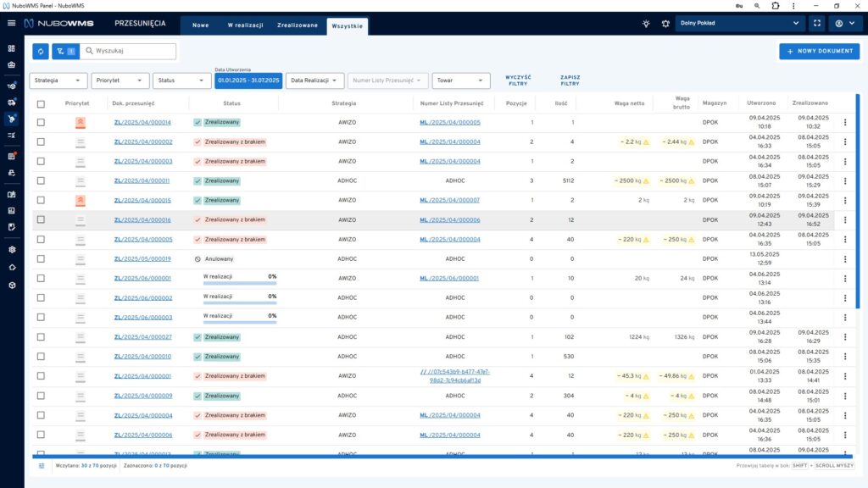The image size is (868, 488).
Task: Open the dashboard icon in left sidebar
Action: click(12, 48)
